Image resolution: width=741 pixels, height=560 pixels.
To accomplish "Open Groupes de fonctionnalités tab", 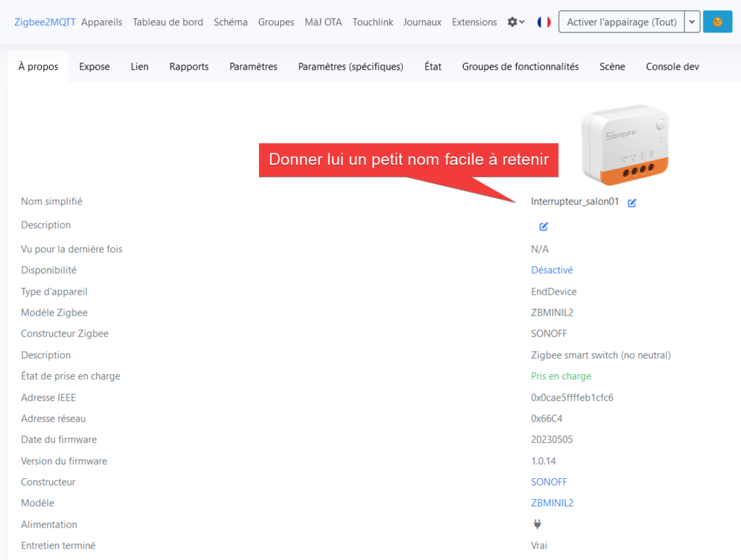I will pos(520,67).
